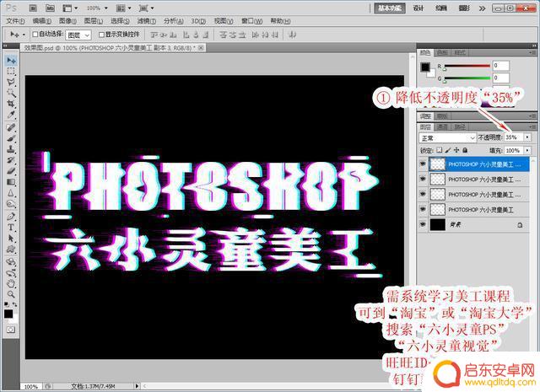This screenshot has height=392, width=540.
Task: Select the Brush tool
Action: pyautogui.click(x=11, y=138)
